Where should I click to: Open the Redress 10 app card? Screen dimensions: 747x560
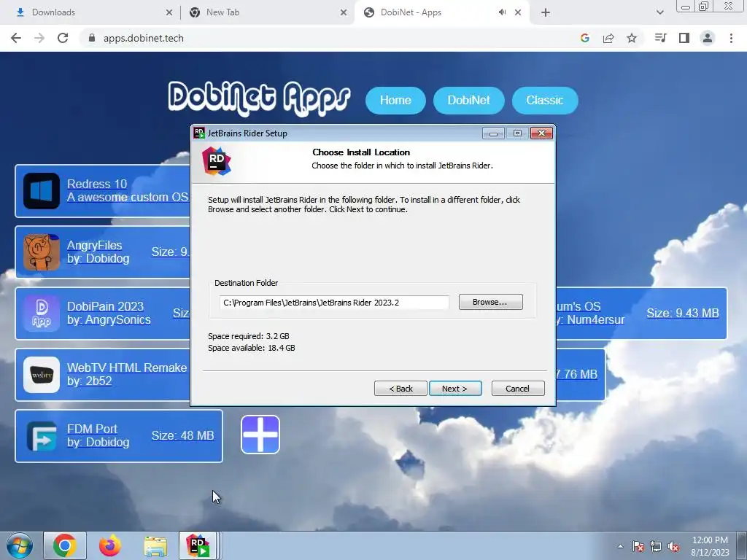103,190
